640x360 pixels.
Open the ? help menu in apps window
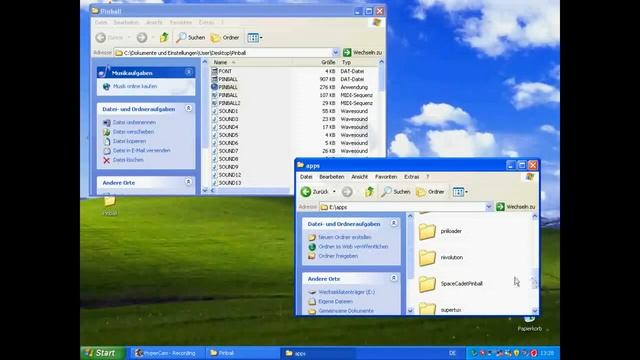pyautogui.click(x=428, y=177)
